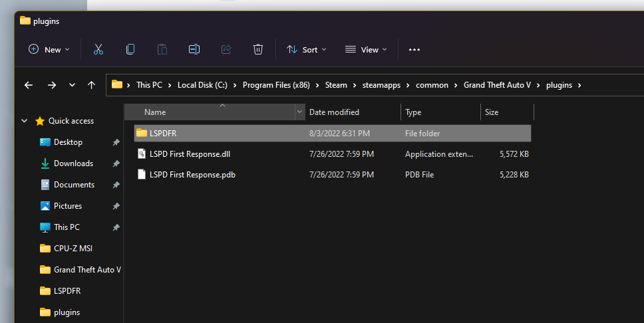Click the 5,572 KB size cell
644x323 pixels.
point(514,154)
